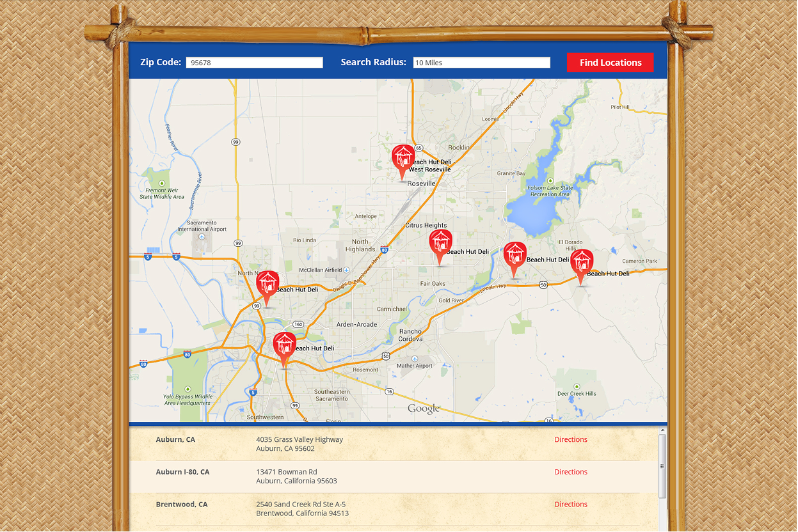Click the location list scrollbar thumb
This screenshot has height=532, width=798.
pyautogui.click(x=662, y=467)
